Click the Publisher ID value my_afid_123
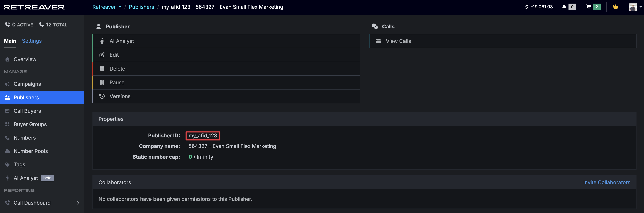 click(x=203, y=136)
